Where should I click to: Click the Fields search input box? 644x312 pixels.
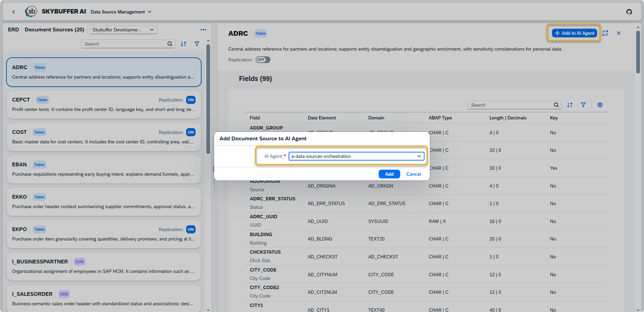click(x=510, y=105)
